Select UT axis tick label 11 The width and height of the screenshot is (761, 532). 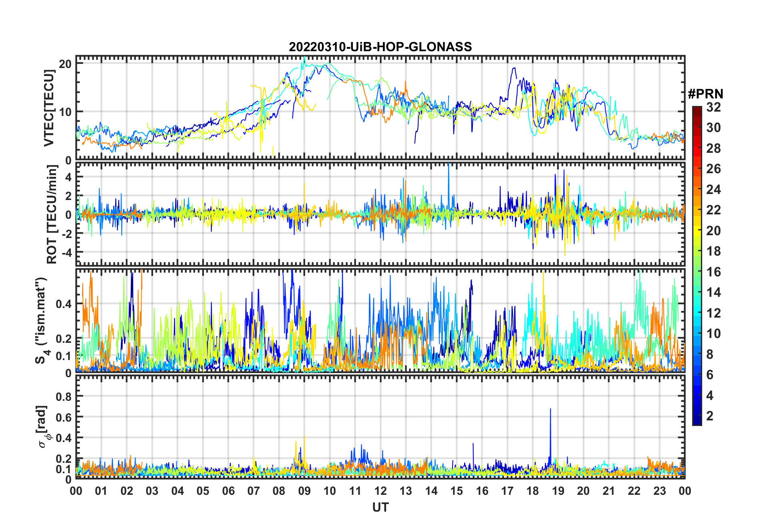click(x=355, y=491)
